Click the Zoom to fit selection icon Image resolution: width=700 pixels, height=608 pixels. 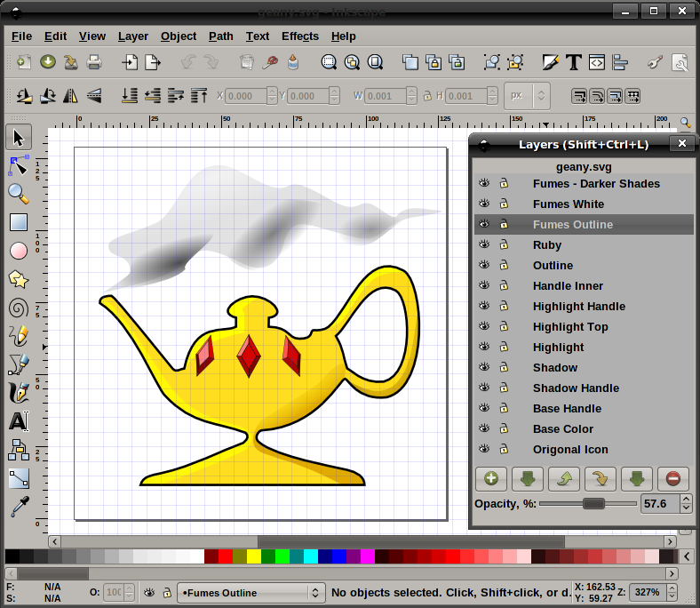329,62
